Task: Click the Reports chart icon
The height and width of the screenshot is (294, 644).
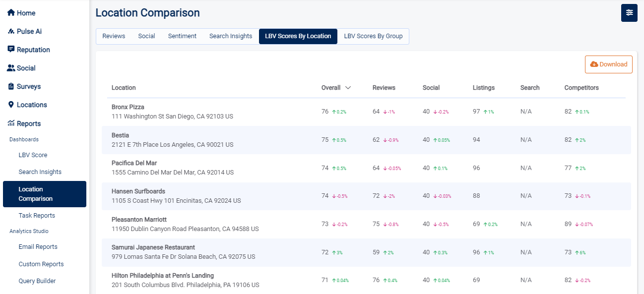Action: pos(11,123)
